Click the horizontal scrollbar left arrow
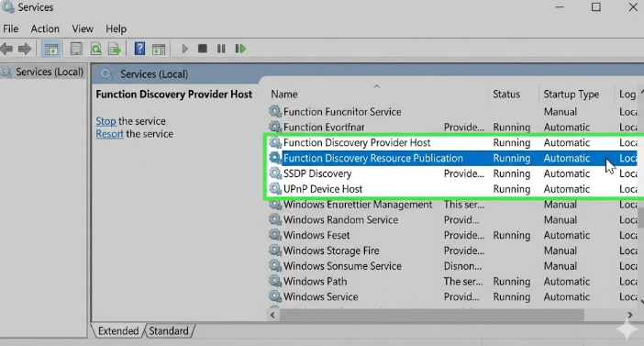Image resolution: width=644 pixels, height=346 pixels. (272, 315)
